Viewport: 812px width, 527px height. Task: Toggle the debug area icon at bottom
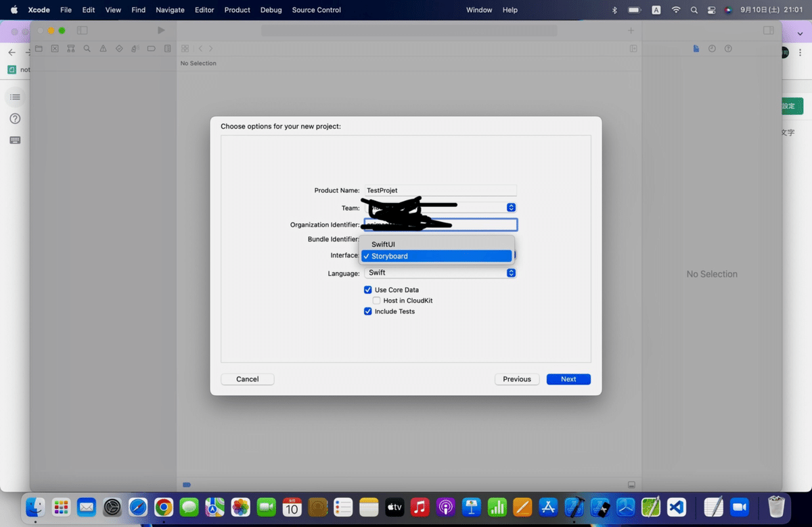(x=631, y=484)
